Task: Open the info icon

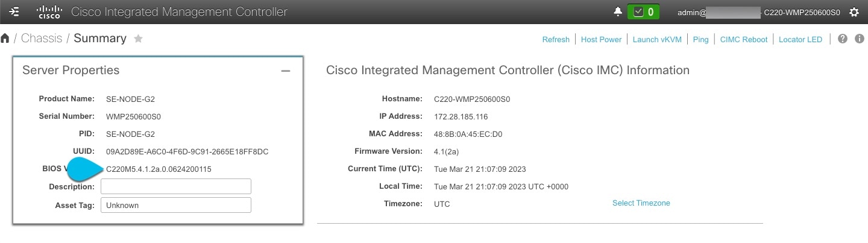Action: click(860, 39)
